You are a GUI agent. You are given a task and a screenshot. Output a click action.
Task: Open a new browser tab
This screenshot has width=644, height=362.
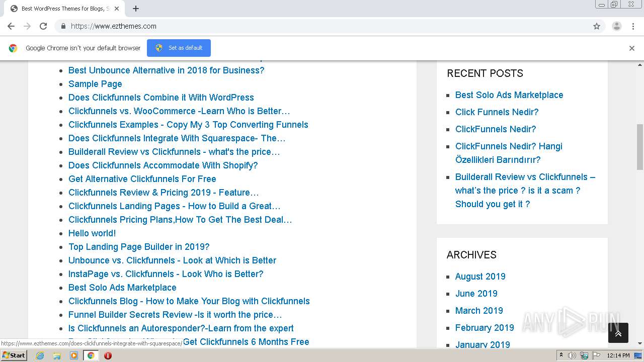(136, 9)
